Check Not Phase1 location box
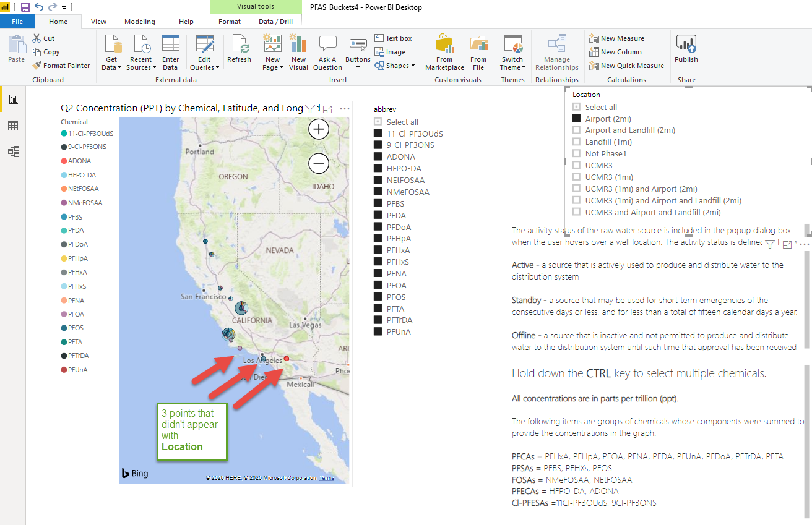Screen dimensions: 812x525 (576, 153)
